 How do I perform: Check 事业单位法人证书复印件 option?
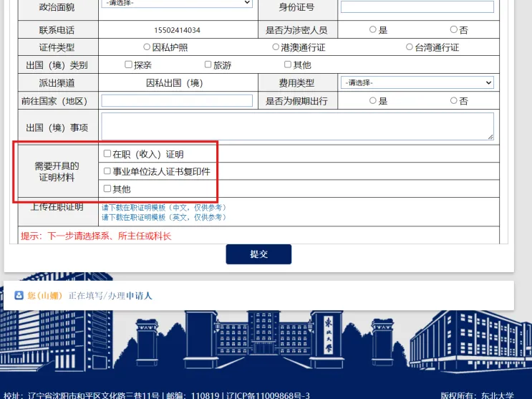click(107, 172)
